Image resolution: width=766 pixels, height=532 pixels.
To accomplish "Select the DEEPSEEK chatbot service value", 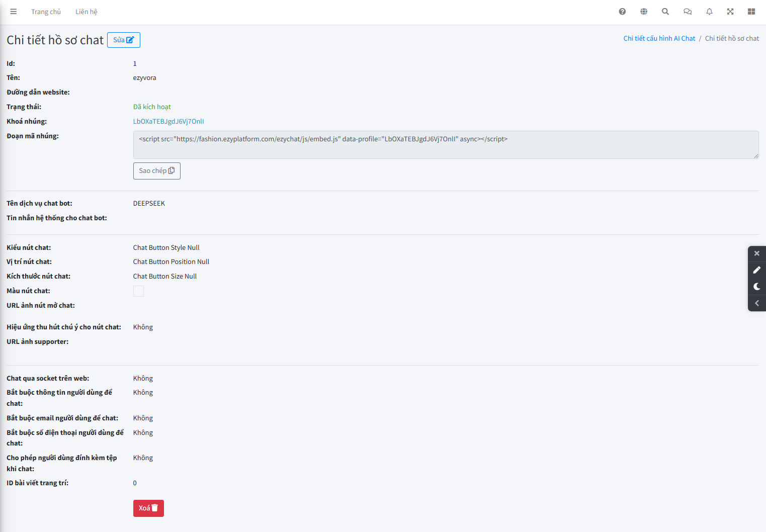I will 149,203.
